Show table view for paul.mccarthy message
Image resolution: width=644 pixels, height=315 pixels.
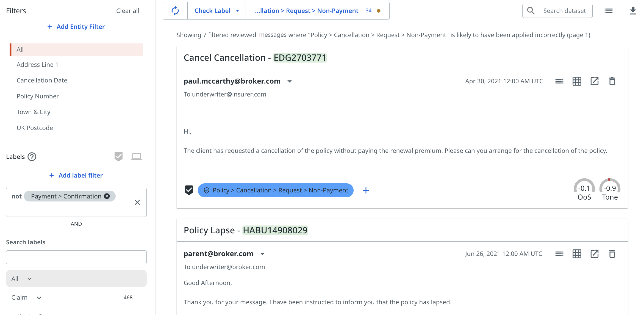[x=577, y=81]
